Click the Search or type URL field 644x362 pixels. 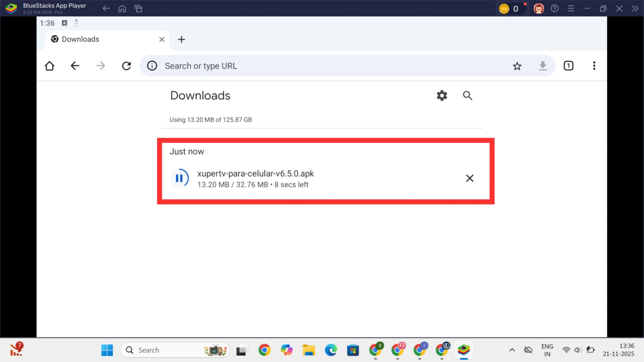pyautogui.click(x=307, y=66)
